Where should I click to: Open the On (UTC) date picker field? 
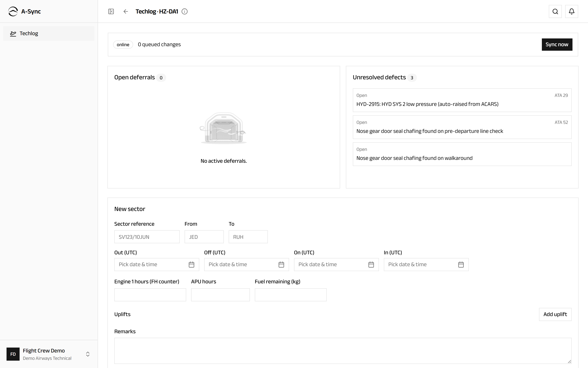pos(336,265)
